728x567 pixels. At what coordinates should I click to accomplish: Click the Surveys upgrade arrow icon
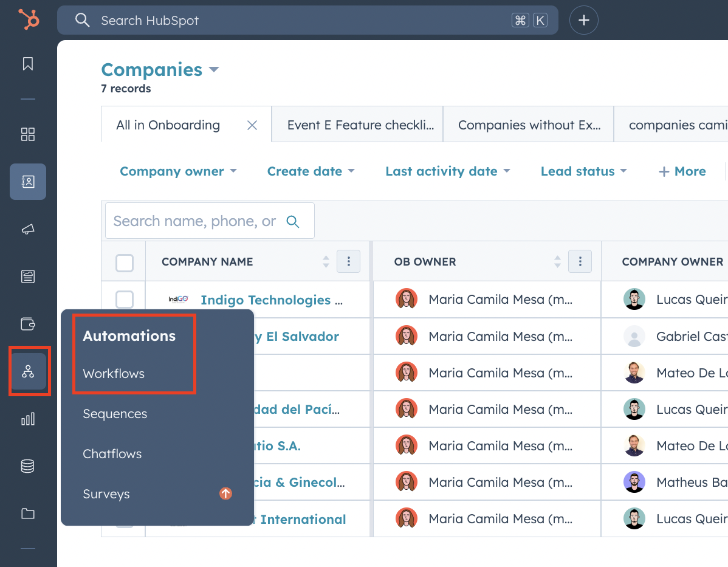pos(225,493)
